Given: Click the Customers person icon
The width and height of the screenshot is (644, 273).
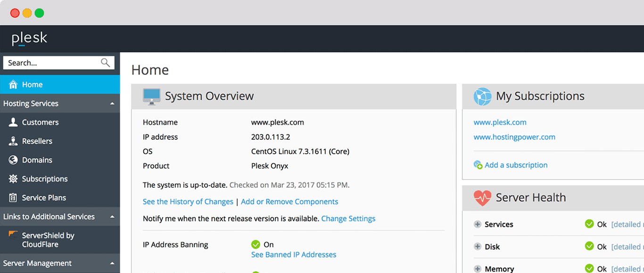Looking at the screenshot, I should [x=13, y=122].
